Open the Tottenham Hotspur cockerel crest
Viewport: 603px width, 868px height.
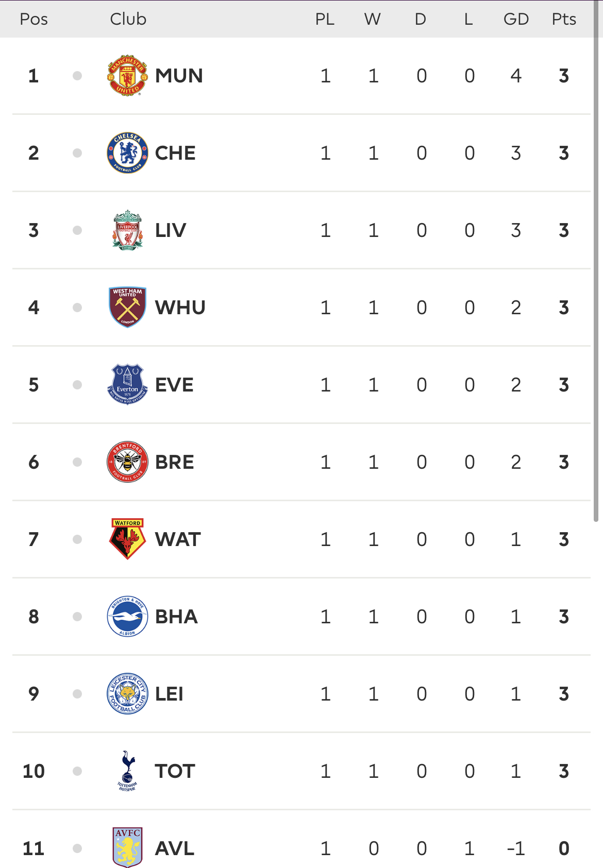click(127, 771)
